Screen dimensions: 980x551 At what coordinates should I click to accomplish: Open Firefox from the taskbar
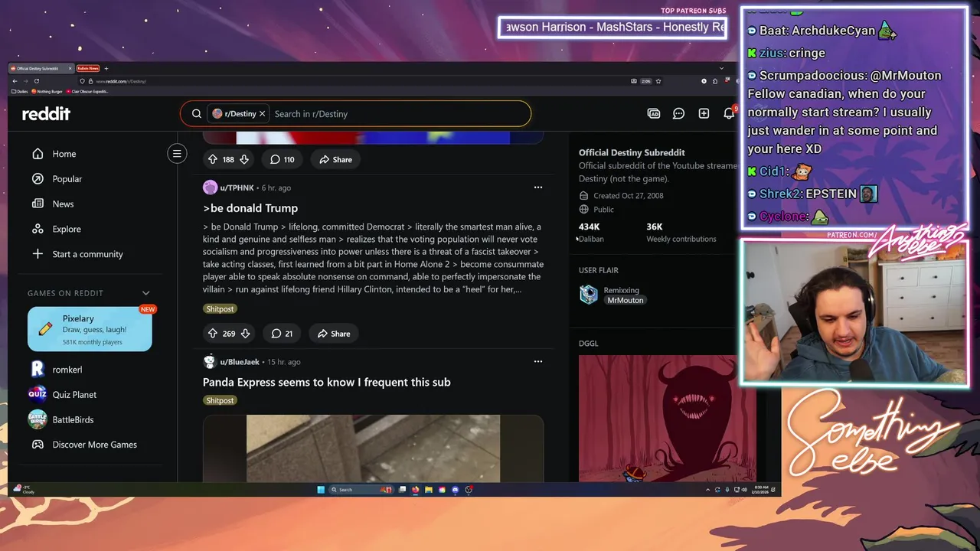click(x=415, y=490)
